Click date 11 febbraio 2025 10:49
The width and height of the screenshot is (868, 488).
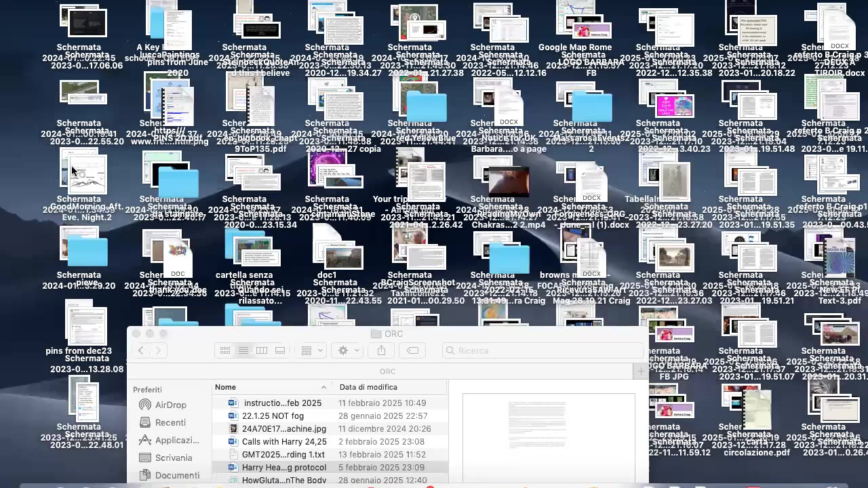(x=382, y=403)
